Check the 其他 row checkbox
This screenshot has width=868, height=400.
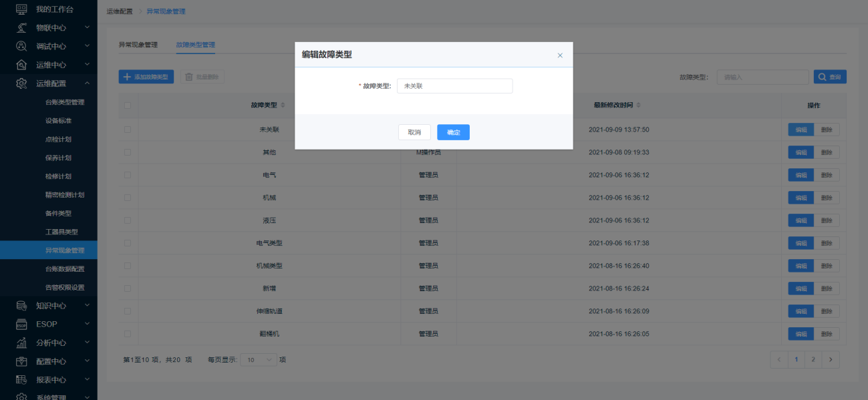128,152
